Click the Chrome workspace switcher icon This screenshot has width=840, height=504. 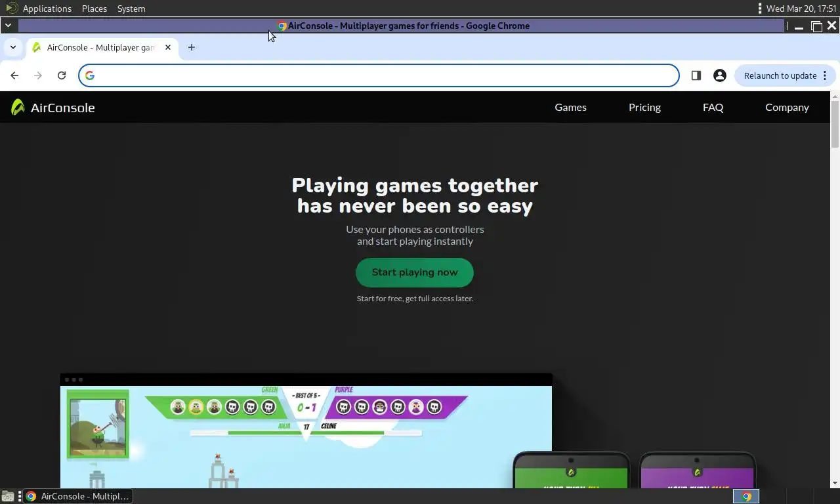point(746,496)
